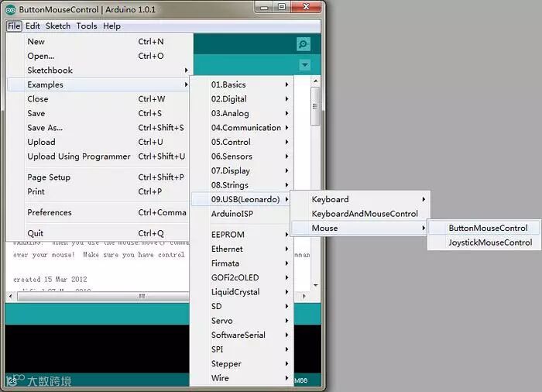Click the horizontal scrollbar thumb
The image size is (542, 392).
point(103,296)
